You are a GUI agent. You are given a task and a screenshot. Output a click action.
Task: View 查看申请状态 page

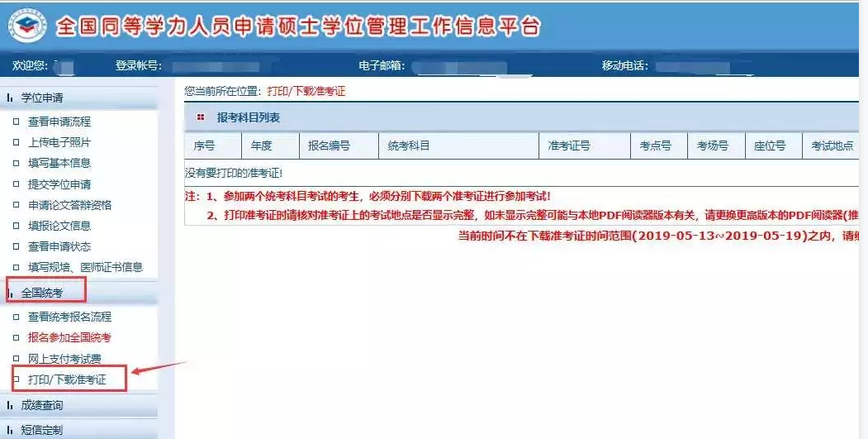[59, 246]
